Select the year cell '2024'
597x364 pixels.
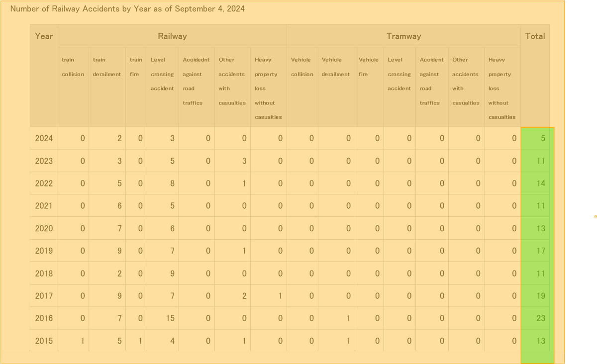(x=44, y=138)
